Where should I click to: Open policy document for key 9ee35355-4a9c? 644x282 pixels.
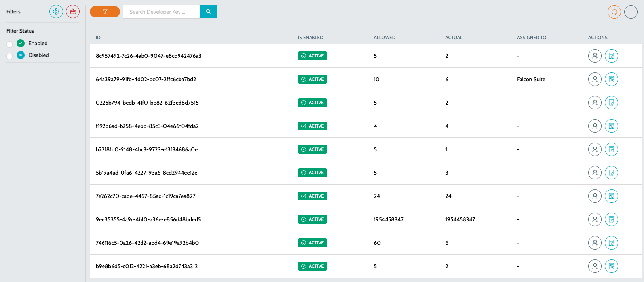611,219
